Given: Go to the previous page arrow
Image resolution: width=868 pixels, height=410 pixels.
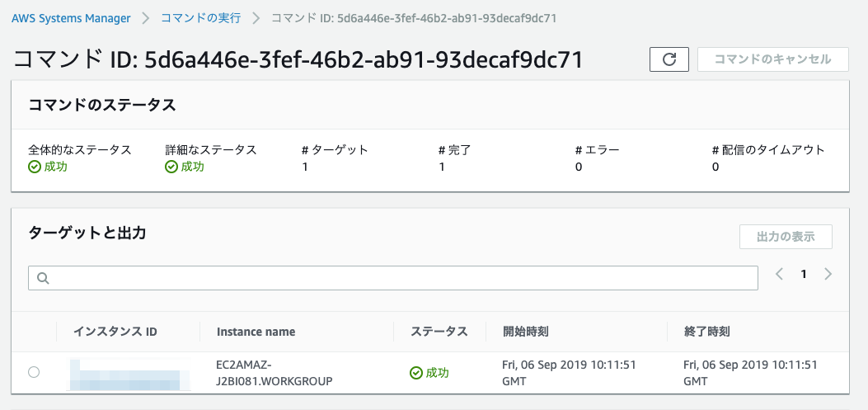Looking at the screenshot, I should tap(779, 274).
